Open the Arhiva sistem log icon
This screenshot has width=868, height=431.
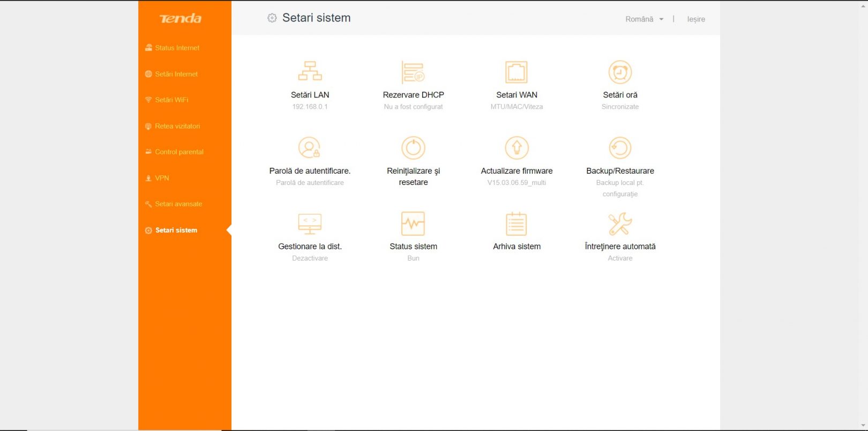tap(517, 224)
